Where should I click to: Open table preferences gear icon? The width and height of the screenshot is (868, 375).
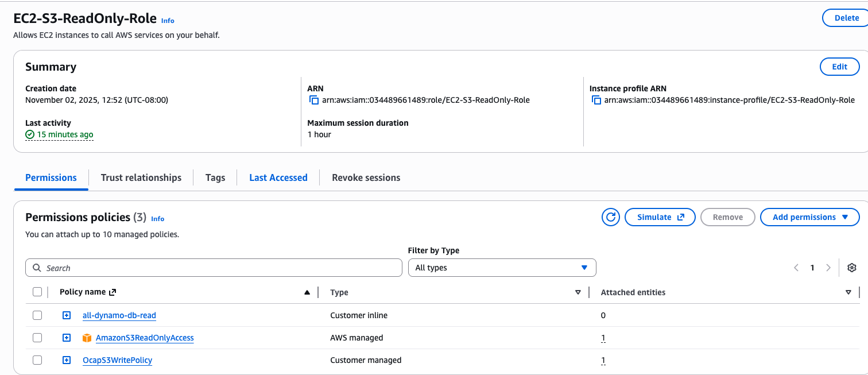(851, 268)
